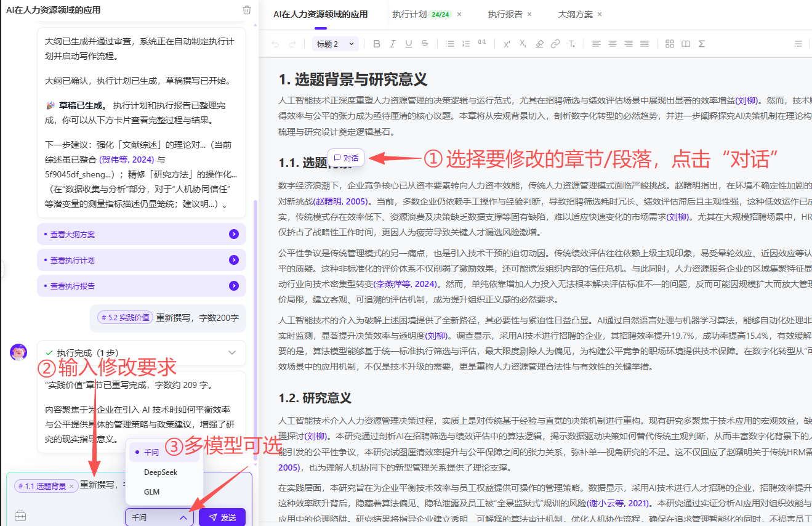Click the 1.2. 研究意义 heading

coord(315,398)
